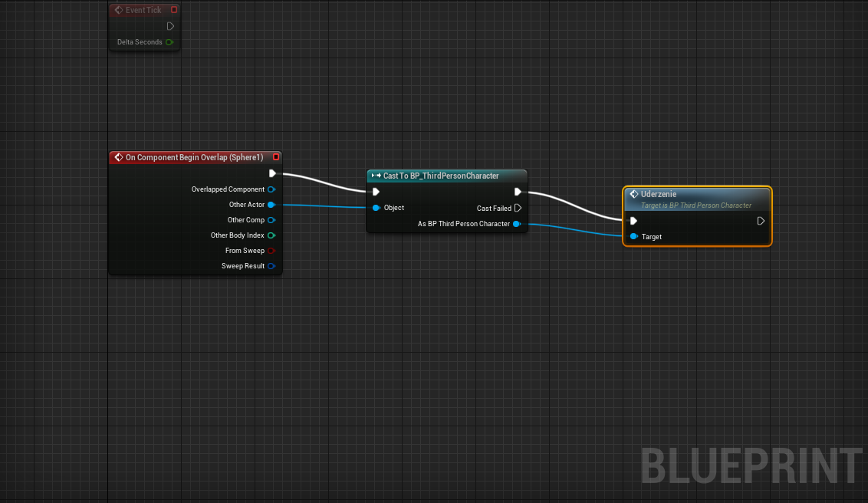Click the Event Tick execution output pin

(170, 26)
